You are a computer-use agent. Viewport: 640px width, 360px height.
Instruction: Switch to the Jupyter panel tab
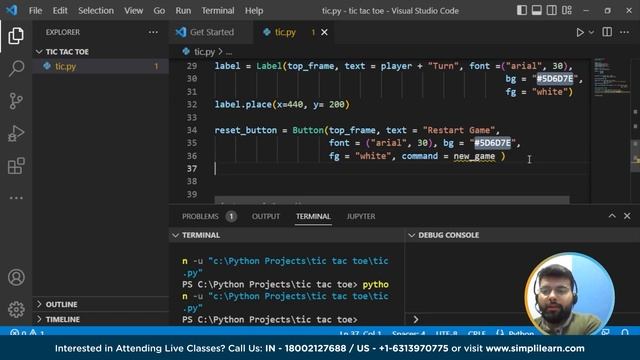pos(361,216)
